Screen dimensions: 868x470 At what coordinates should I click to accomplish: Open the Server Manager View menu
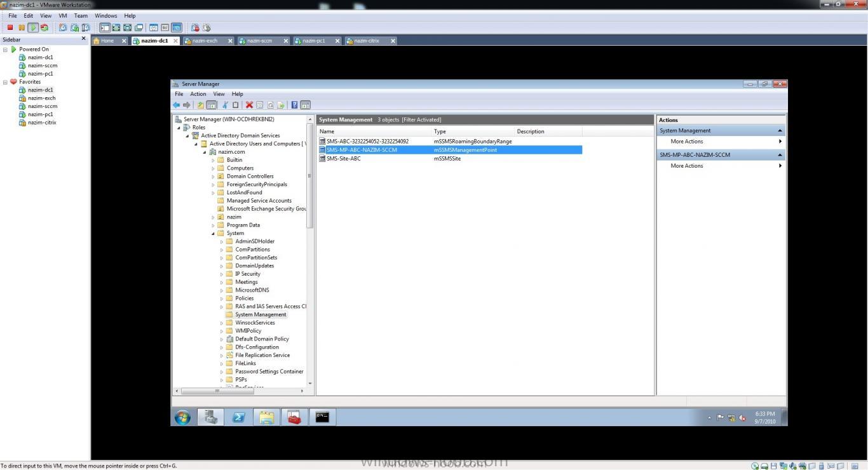(219, 94)
